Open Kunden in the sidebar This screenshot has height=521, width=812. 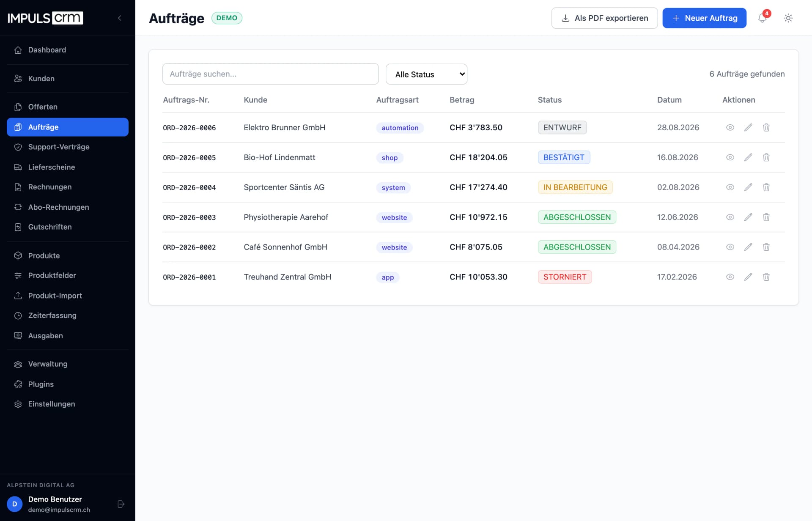tap(68, 79)
